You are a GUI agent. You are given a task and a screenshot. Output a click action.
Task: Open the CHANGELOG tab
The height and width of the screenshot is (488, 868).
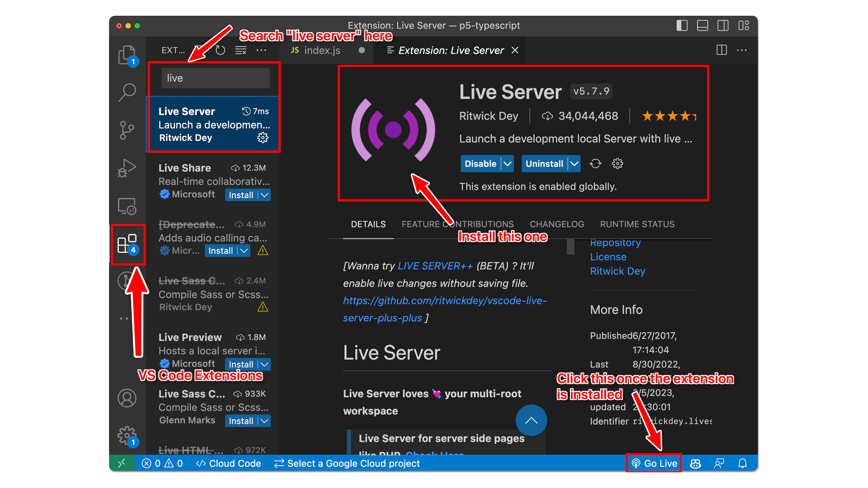coord(557,224)
